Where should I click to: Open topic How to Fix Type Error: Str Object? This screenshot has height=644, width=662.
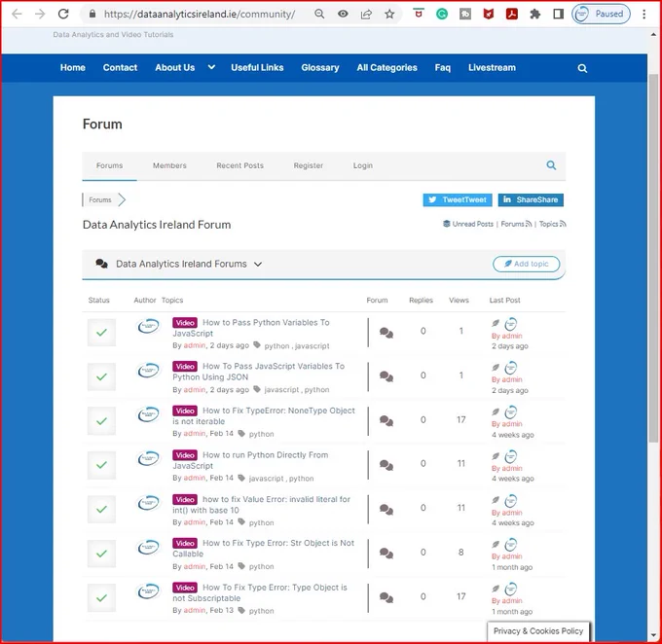coord(264,549)
